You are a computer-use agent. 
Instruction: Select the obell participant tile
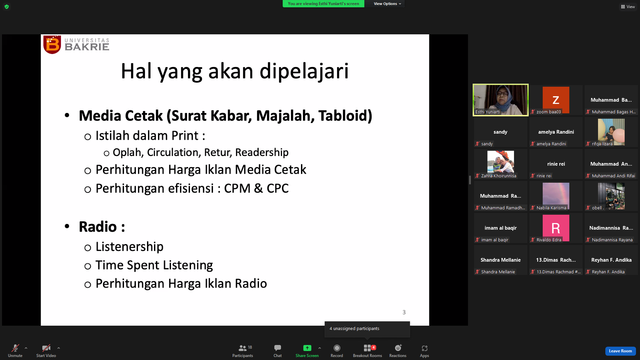[x=611, y=196]
